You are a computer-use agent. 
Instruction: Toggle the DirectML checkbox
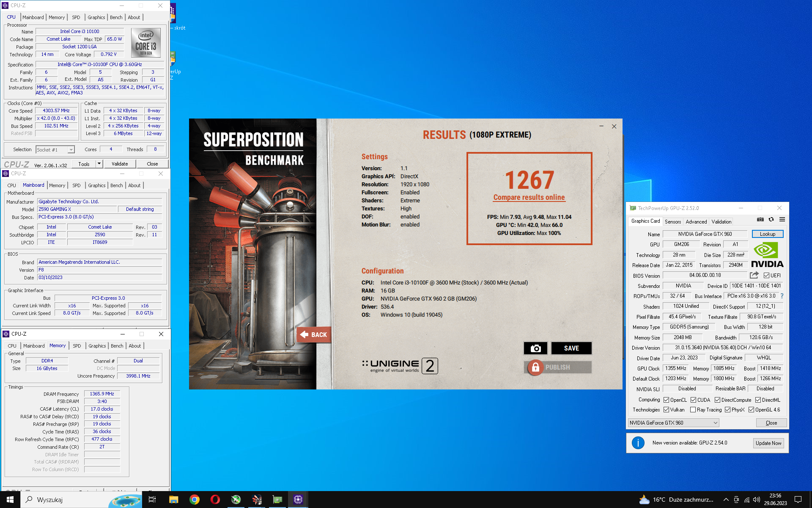(758, 400)
